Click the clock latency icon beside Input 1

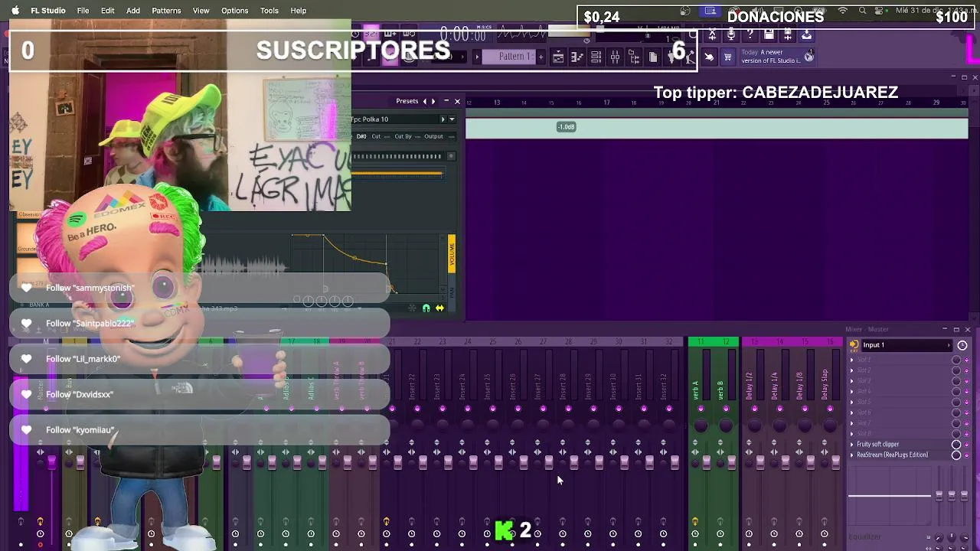[x=962, y=345]
